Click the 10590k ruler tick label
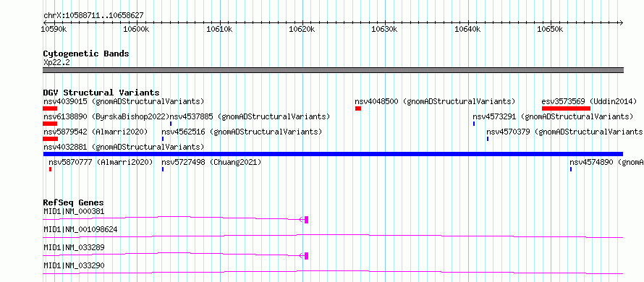This screenshot has height=282, width=644. (54, 30)
